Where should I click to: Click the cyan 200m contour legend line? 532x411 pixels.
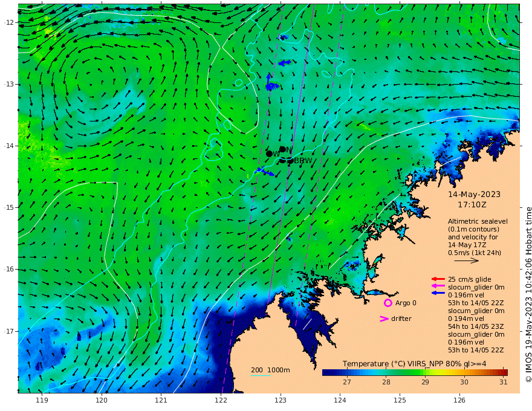point(261,376)
